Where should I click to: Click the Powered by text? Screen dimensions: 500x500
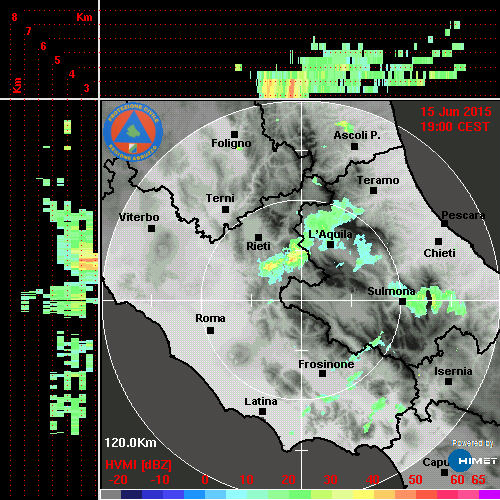473,443
